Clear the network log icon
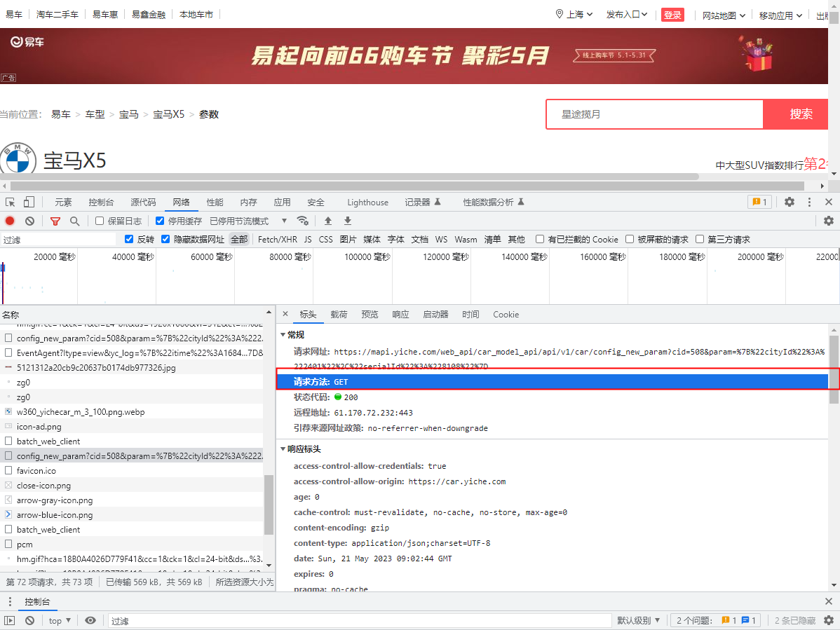Viewport: 840px width, 630px height. (x=30, y=221)
